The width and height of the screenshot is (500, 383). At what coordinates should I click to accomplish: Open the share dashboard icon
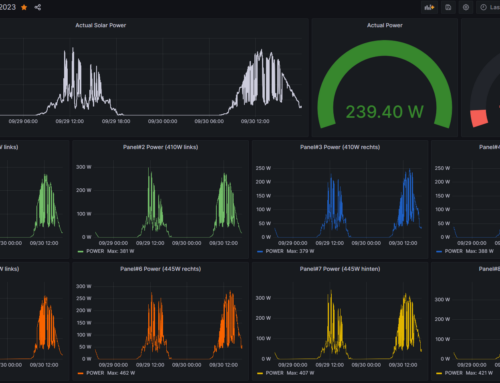click(38, 7)
